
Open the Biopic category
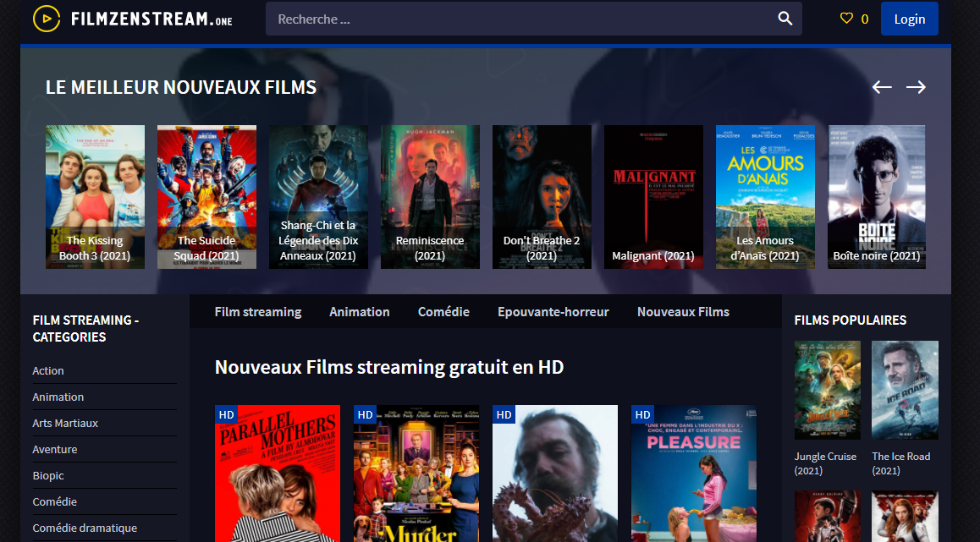pyautogui.click(x=48, y=475)
